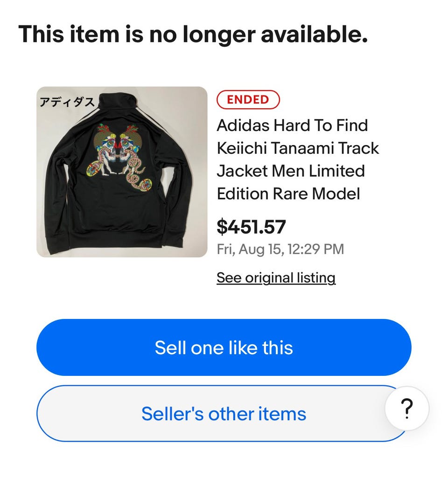Click the Fri, Aug 15, 12:29 PM date
The height and width of the screenshot is (478, 448).
[x=280, y=249]
